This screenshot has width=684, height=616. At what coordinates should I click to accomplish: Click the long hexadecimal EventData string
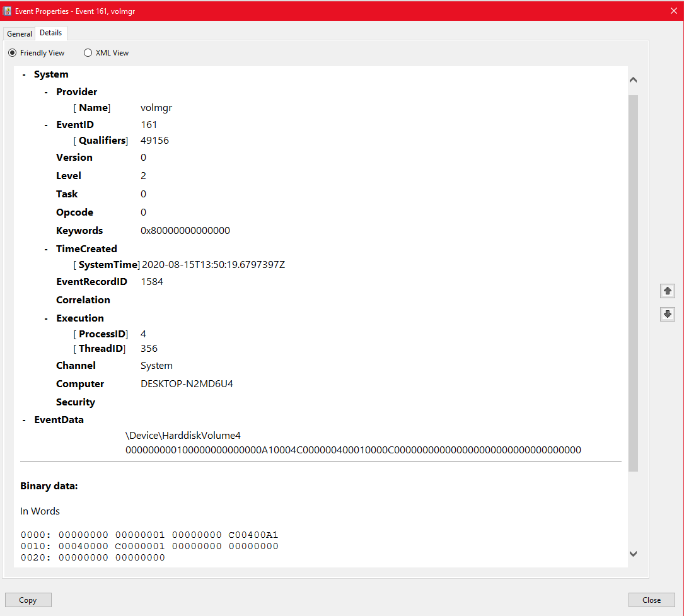(x=353, y=450)
